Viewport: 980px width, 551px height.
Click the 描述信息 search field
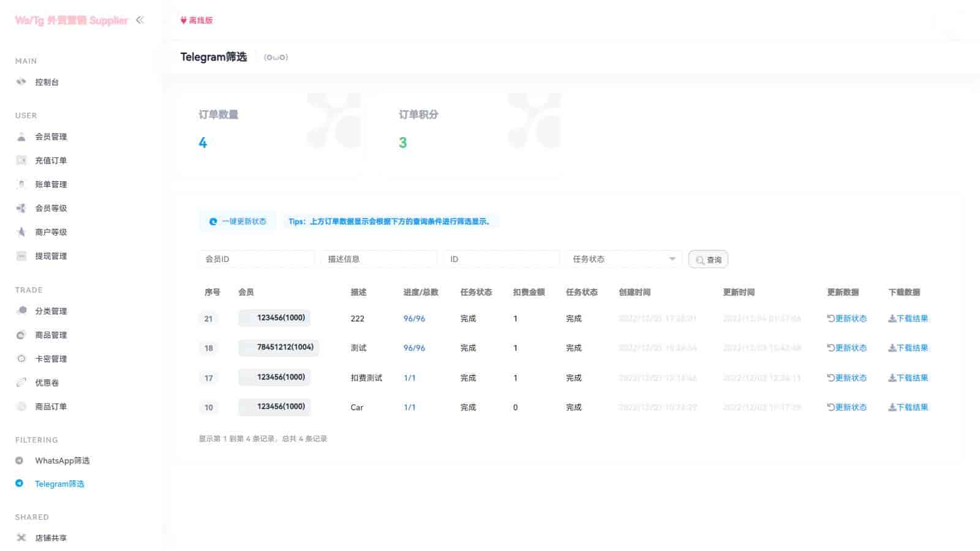[379, 259]
